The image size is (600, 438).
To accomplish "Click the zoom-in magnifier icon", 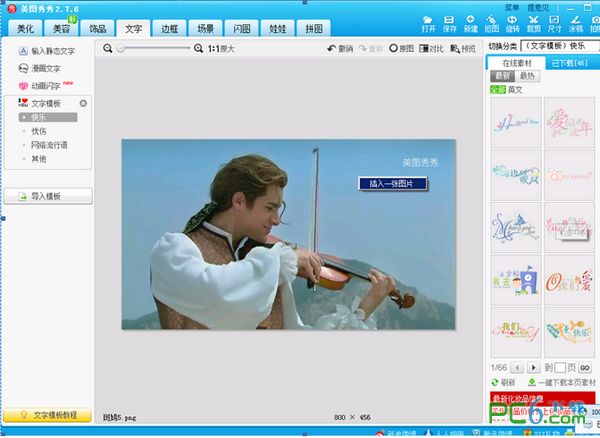I will (x=198, y=48).
